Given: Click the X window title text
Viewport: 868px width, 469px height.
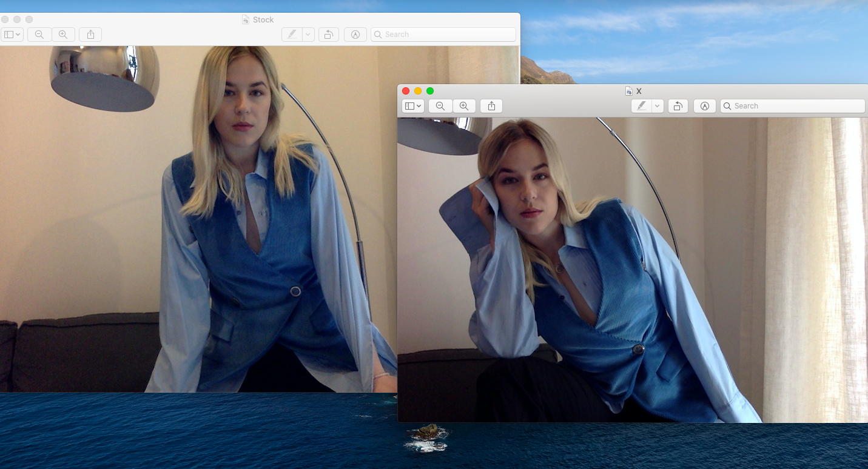Looking at the screenshot, I should point(639,91).
